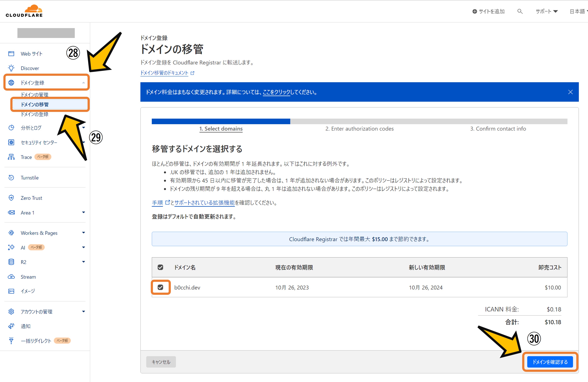The width and height of the screenshot is (588, 382).
Task: Click the 通知 megaphone icon
Action: point(11,326)
